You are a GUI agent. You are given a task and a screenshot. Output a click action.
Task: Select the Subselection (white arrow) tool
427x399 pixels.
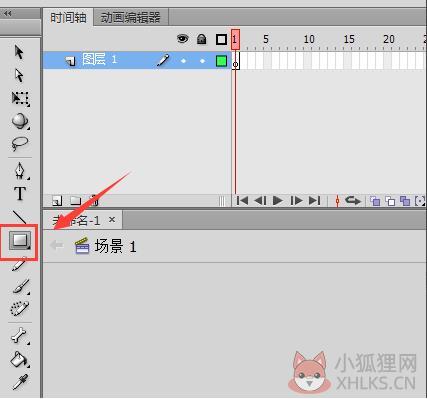(19, 76)
